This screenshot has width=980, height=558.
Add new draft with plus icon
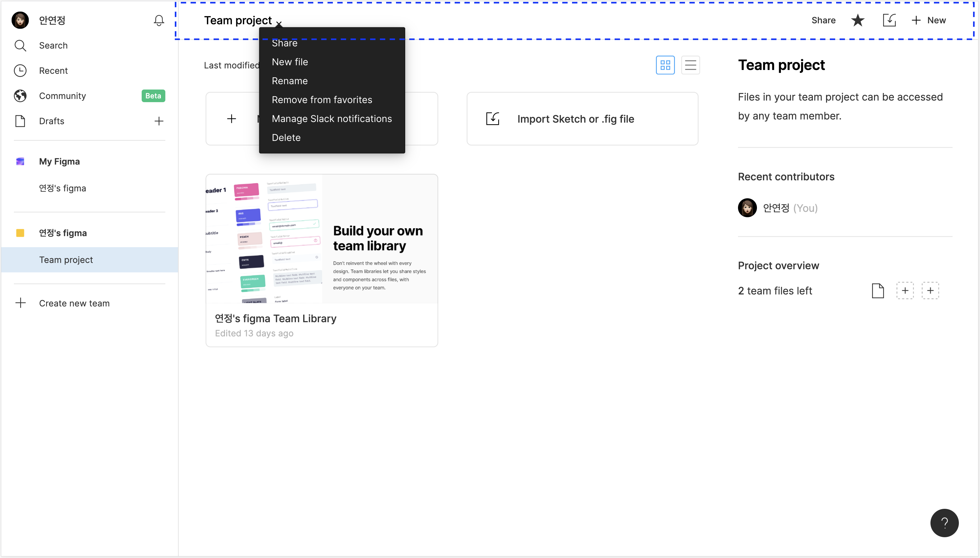(159, 121)
